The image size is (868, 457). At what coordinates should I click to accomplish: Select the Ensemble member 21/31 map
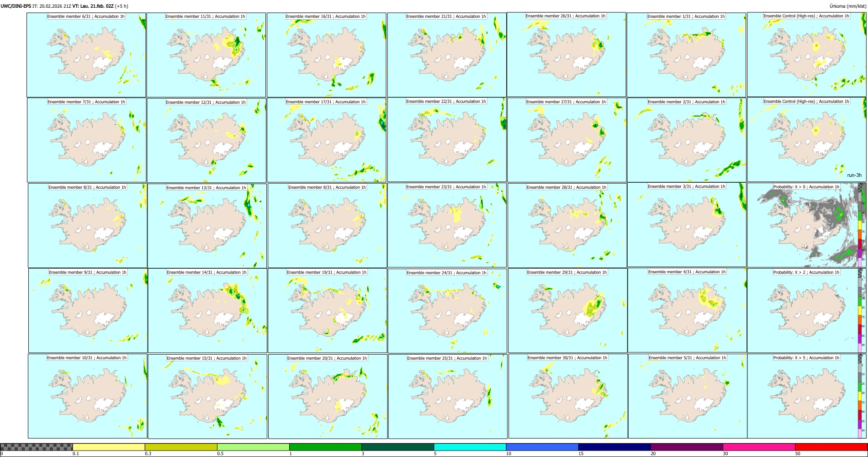click(447, 55)
